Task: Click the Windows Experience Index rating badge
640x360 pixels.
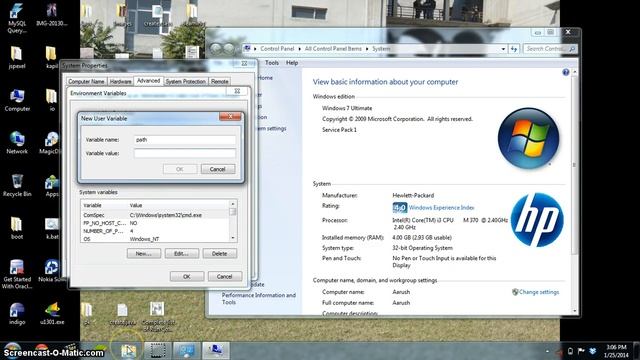Action: [x=400, y=207]
